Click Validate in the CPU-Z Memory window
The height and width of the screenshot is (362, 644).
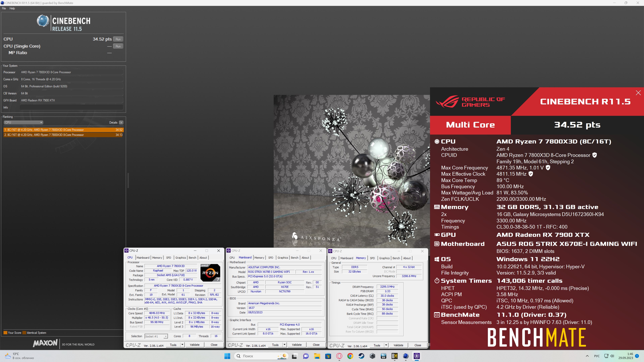click(398, 345)
